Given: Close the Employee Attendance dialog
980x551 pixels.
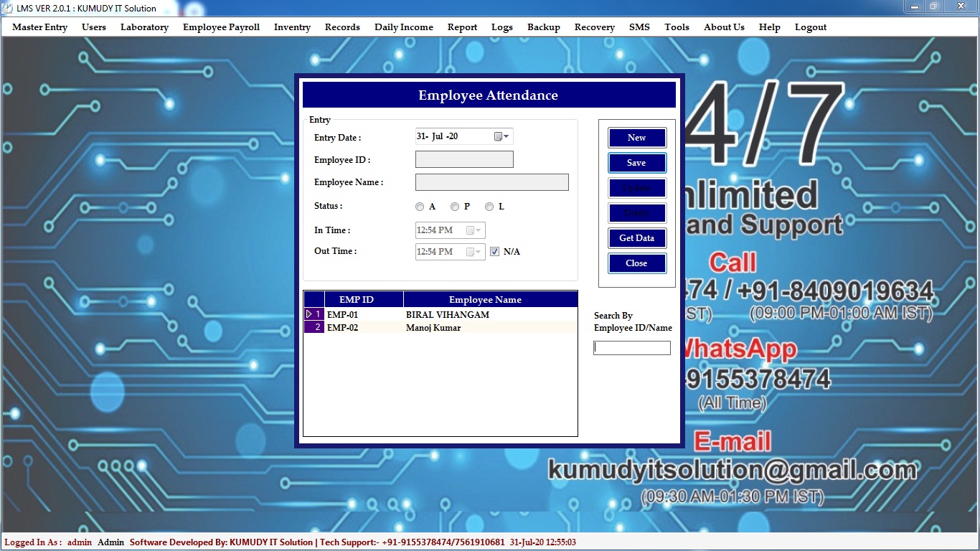Looking at the screenshot, I should 636,263.
